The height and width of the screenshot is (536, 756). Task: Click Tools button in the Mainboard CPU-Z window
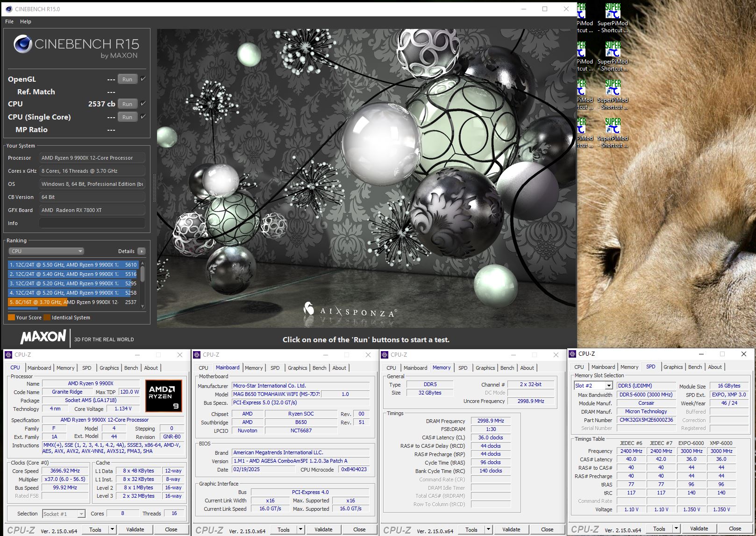(284, 529)
